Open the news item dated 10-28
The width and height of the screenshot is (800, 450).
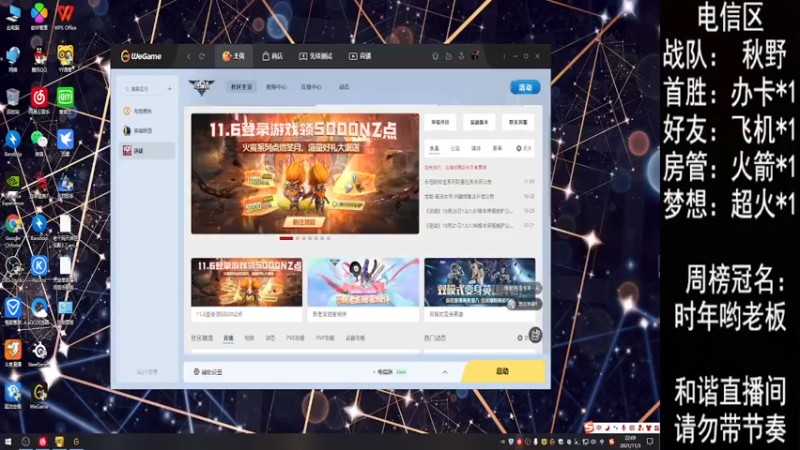point(479,196)
